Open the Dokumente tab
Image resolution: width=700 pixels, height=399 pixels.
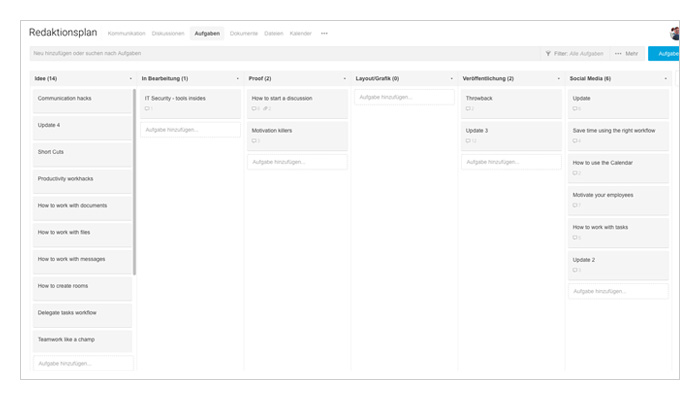(x=244, y=33)
